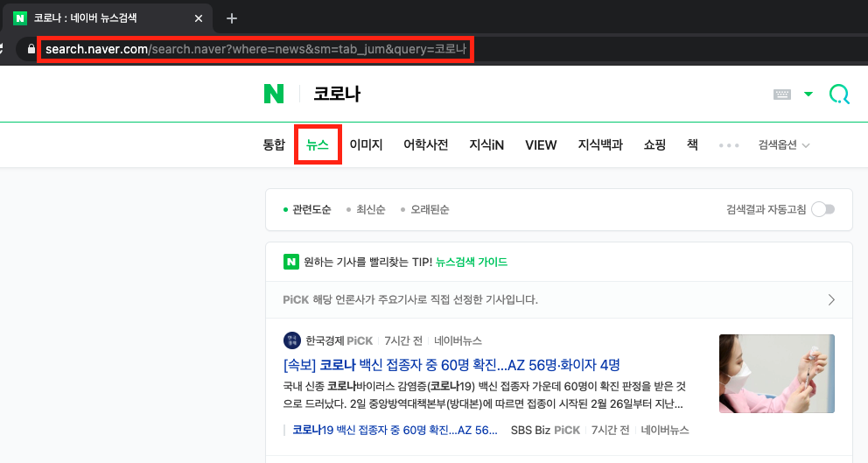The image size is (868, 463).
Task: Select the 코로나 : 네이버 뉴스검색 browser tab
Action: [108, 18]
